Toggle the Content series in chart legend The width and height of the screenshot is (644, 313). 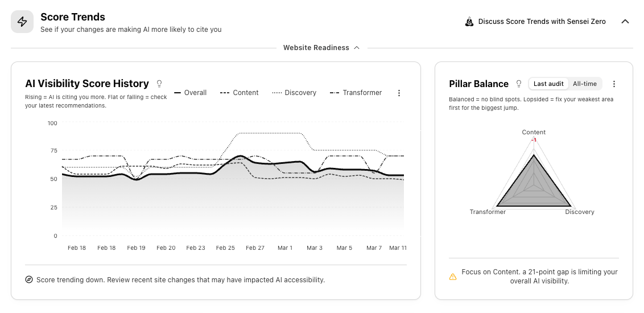(x=240, y=93)
